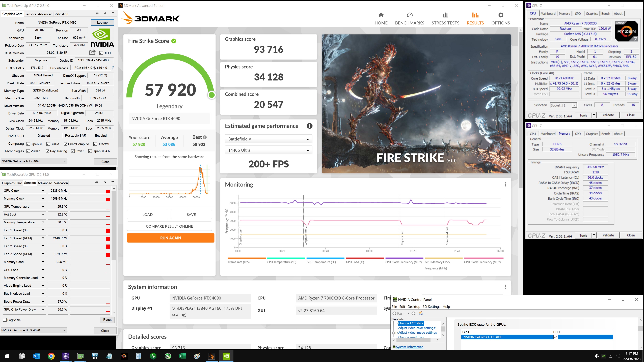Click GPU-Z top window refresh icon

pyautogui.click(x=105, y=13)
